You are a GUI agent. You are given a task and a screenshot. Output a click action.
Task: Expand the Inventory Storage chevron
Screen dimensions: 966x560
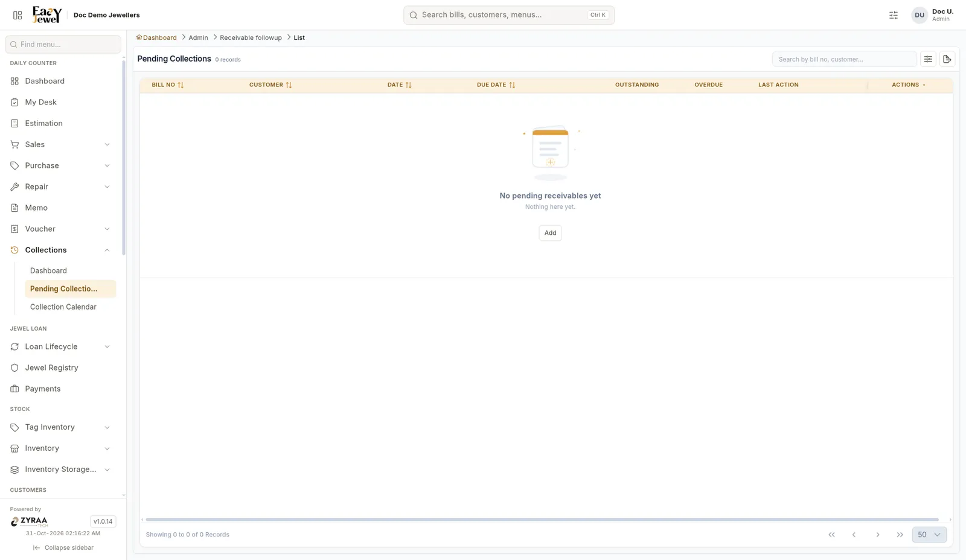107,469
